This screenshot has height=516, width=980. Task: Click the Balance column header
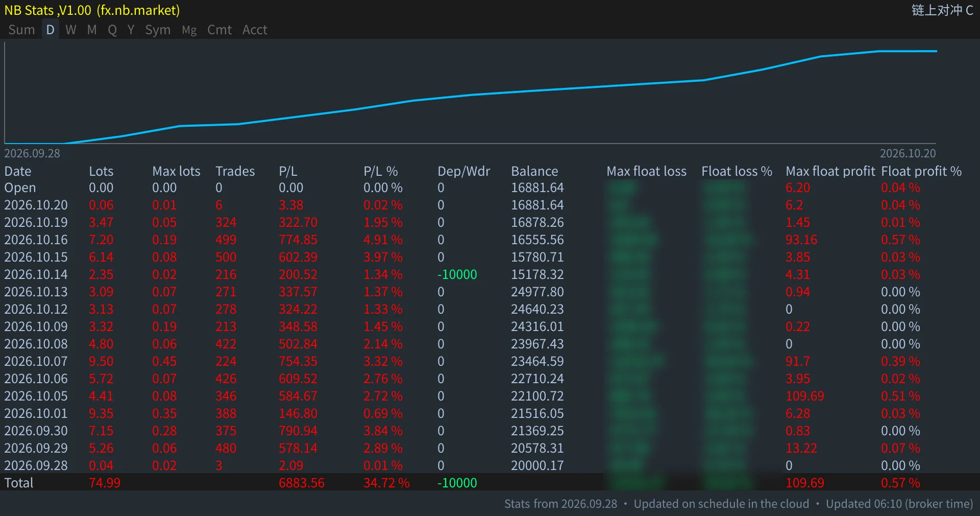tap(534, 171)
